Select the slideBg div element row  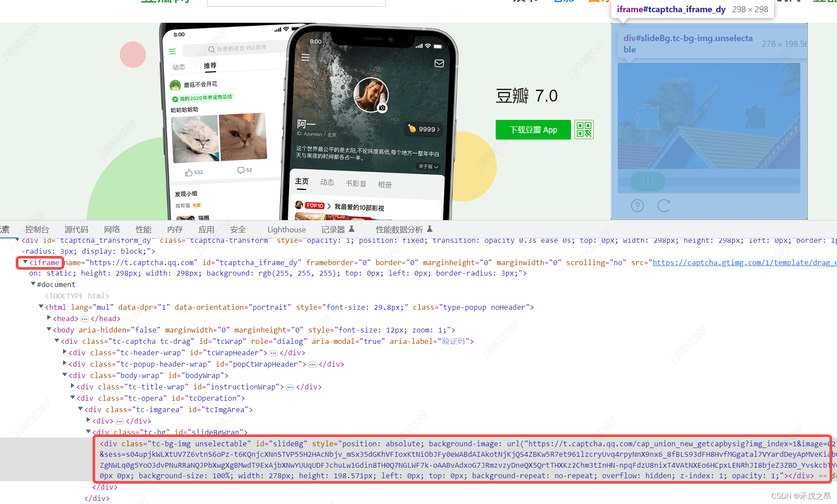click(x=418, y=459)
